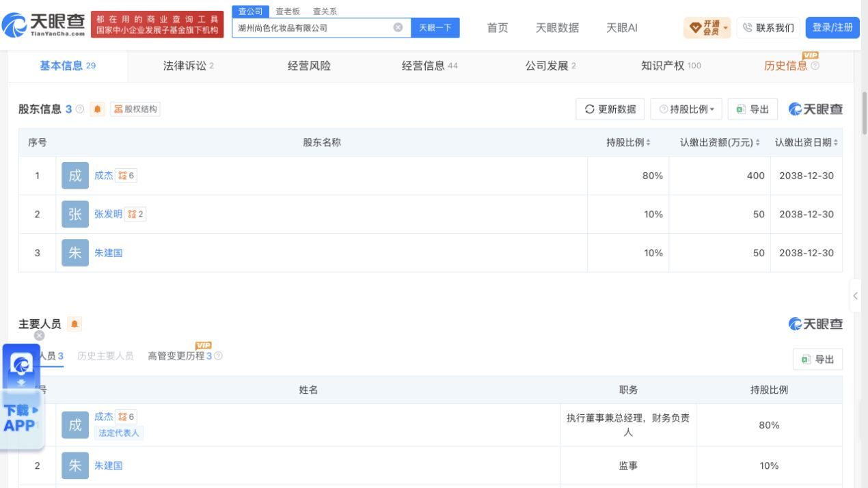Switch to the 基本信息 tab
Viewport: 868px width, 488px height.
68,66
